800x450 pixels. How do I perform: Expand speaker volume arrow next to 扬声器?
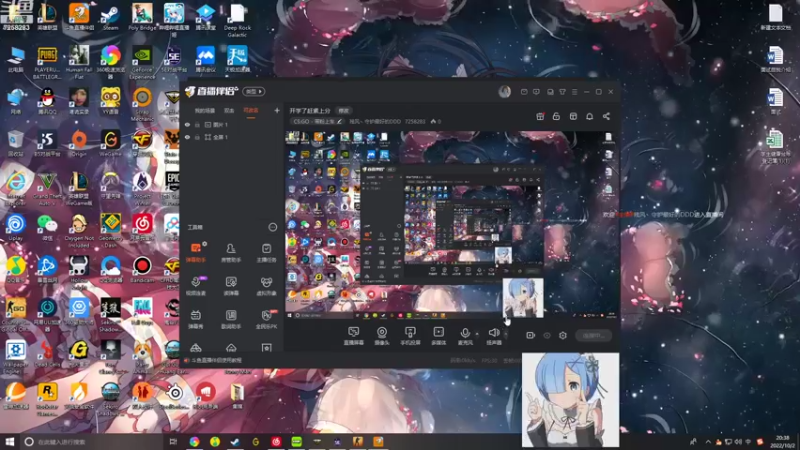(x=506, y=334)
